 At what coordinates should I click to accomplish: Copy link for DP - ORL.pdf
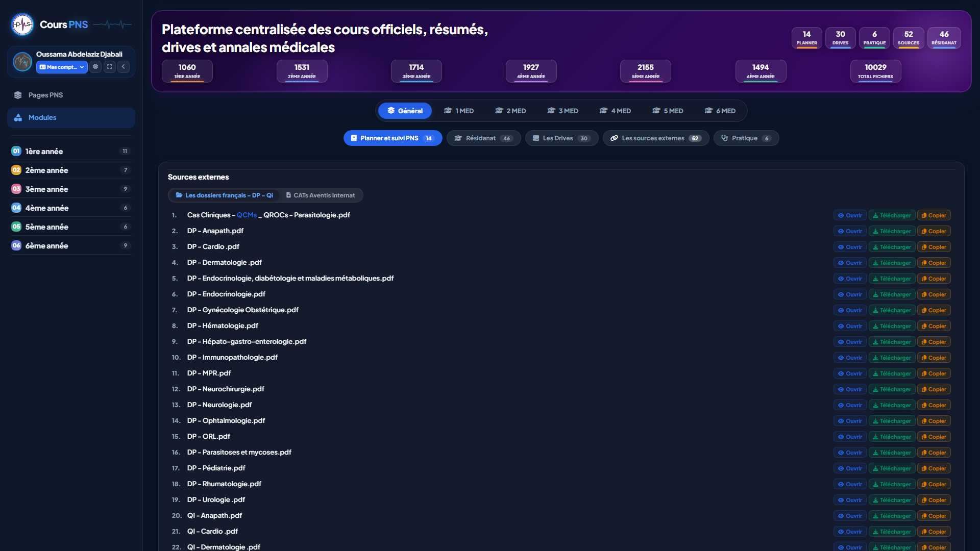(x=934, y=437)
